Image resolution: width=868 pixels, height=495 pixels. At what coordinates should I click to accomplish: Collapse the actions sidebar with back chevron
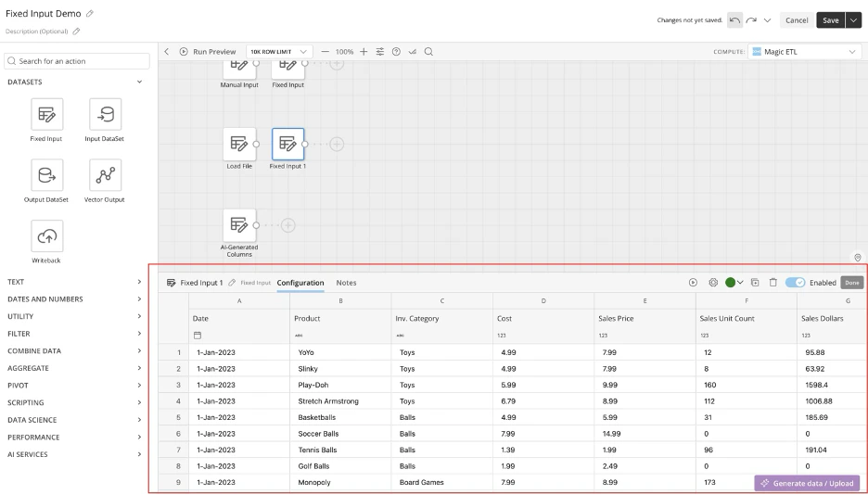click(167, 51)
